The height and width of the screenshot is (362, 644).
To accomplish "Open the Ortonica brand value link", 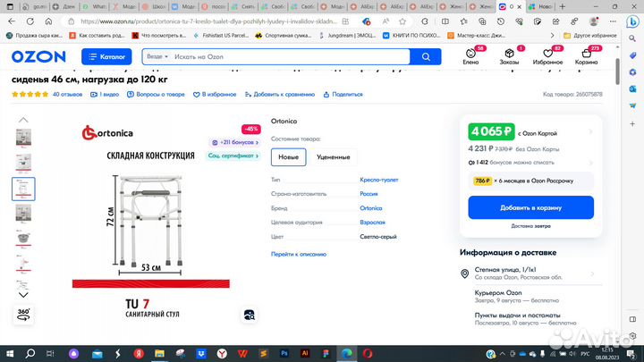I will tap(371, 208).
